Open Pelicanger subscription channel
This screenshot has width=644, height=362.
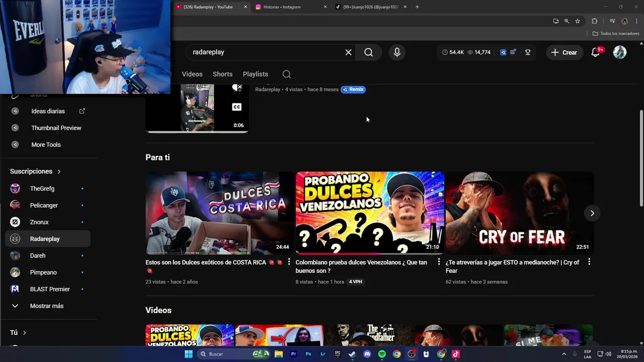pyautogui.click(x=48, y=205)
